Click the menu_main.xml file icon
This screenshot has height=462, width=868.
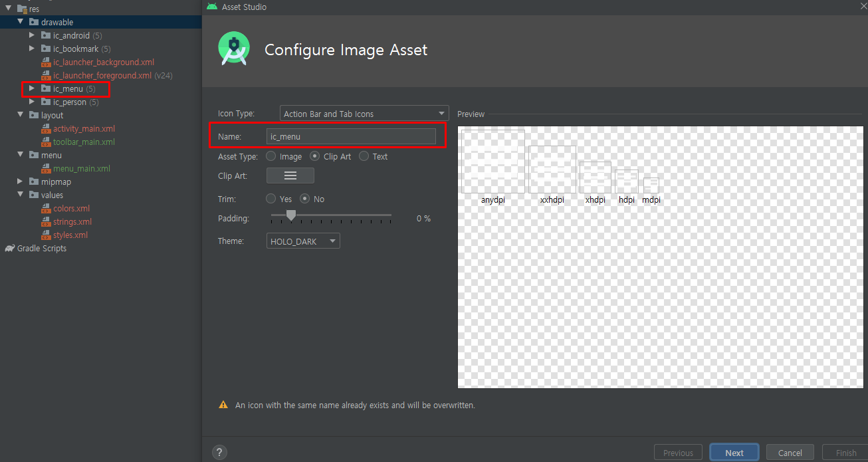46,168
